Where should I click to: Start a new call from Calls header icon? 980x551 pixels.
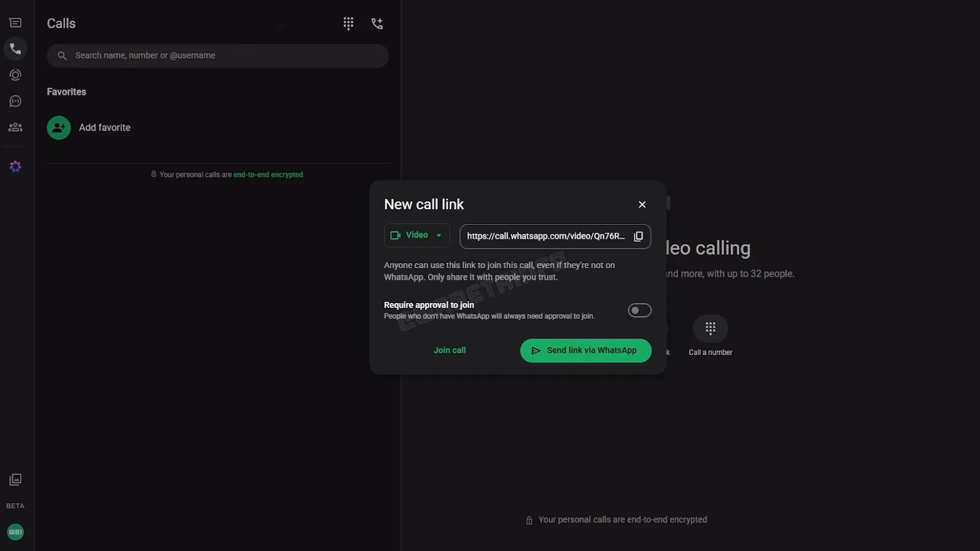[377, 23]
